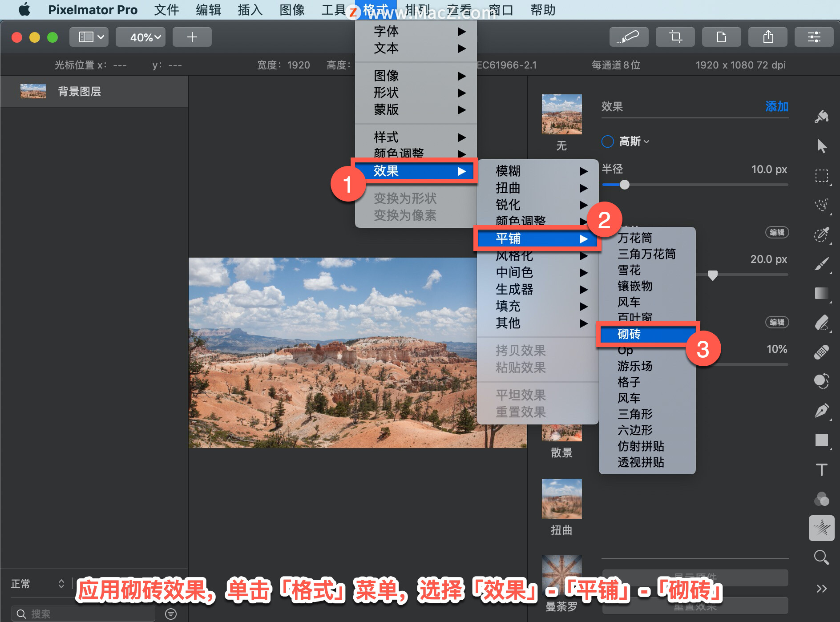This screenshot has width=840, height=622.
Task: Toggle the tool options sliders button
Action: pyautogui.click(x=814, y=37)
